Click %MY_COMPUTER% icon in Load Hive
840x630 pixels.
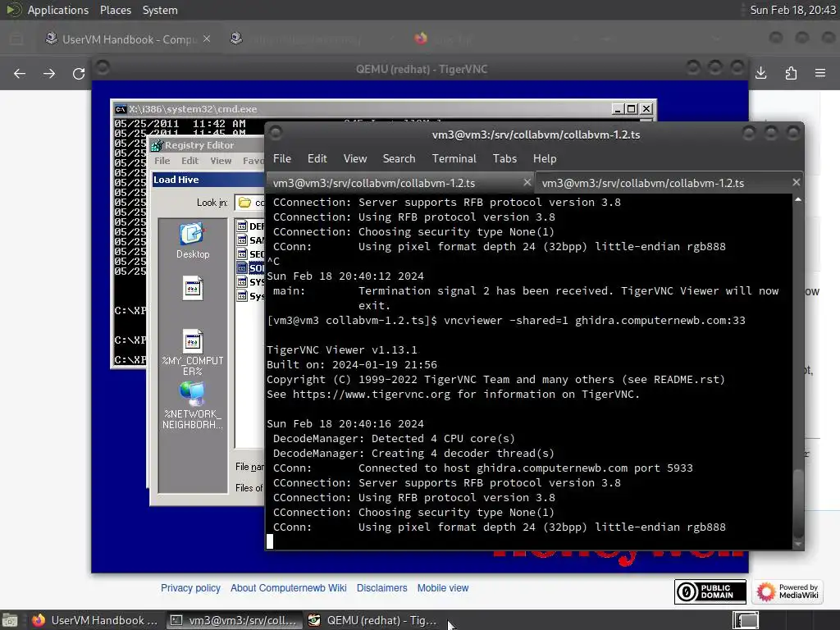pyautogui.click(x=192, y=352)
